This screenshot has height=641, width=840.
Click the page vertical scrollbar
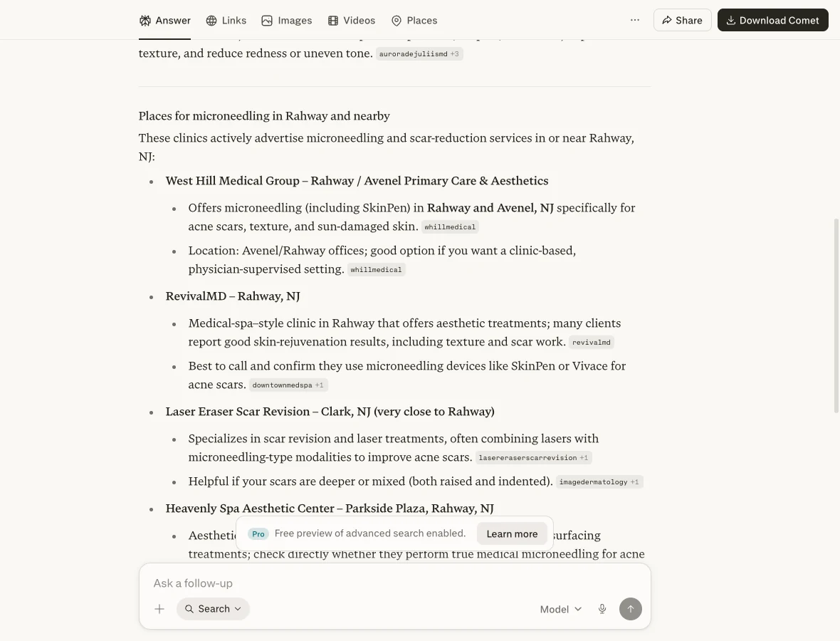(836, 316)
